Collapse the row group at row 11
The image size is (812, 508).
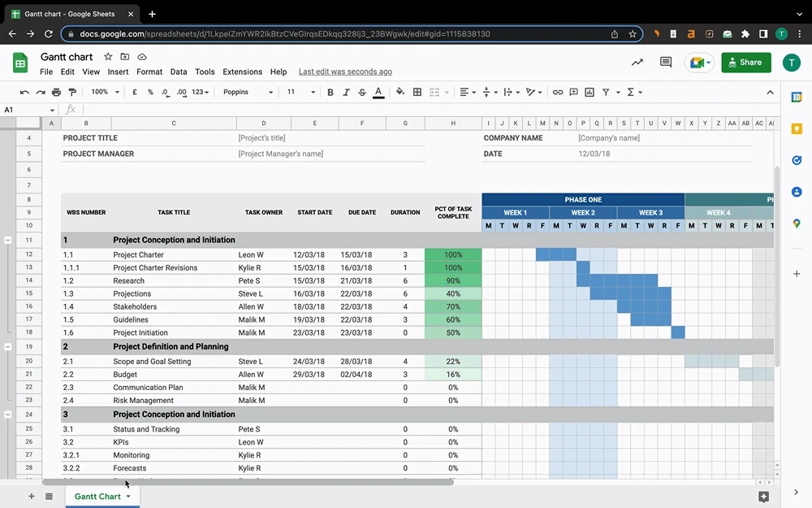point(8,240)
